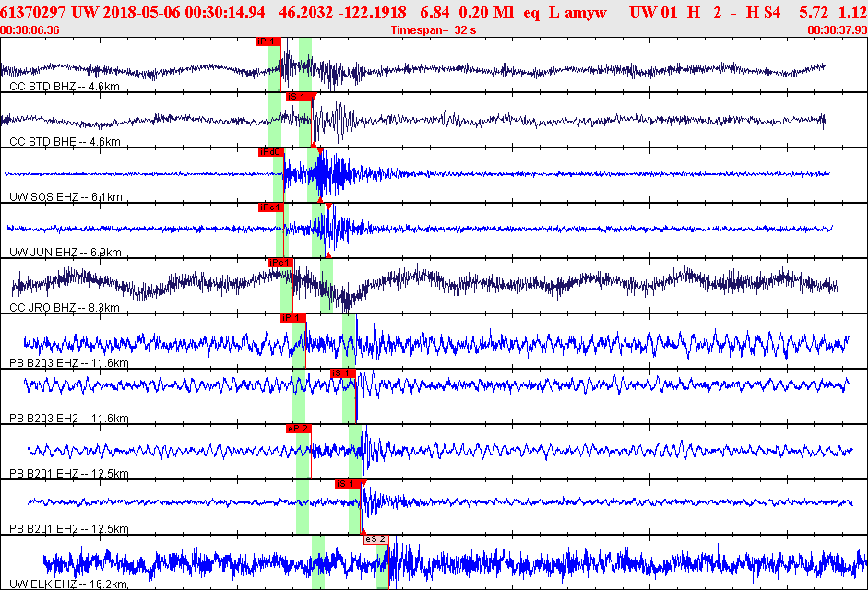
Task: Click the eS 2 pick flag on UW ELK EHZ
Action: point(375,539)
